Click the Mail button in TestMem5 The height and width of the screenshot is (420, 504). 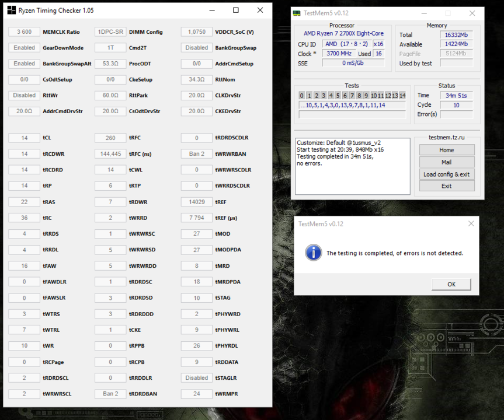point(446,162)
